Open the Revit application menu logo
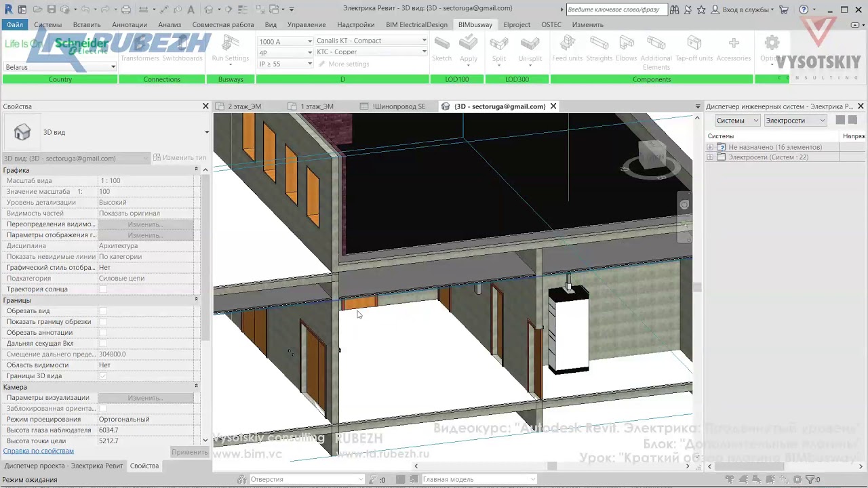The width and height of the screenshot is (868, 488). (8, 9)
